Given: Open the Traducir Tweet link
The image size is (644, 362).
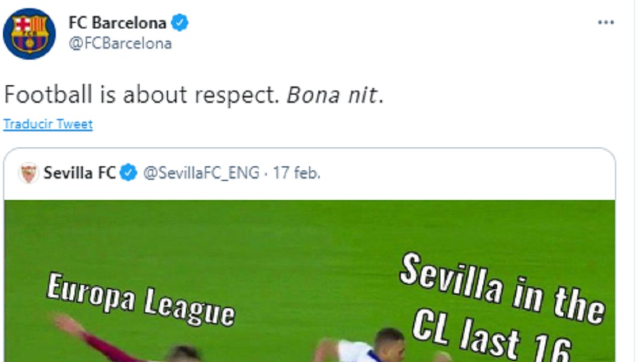Looking at the screenshot, I should tap(47, 124).
